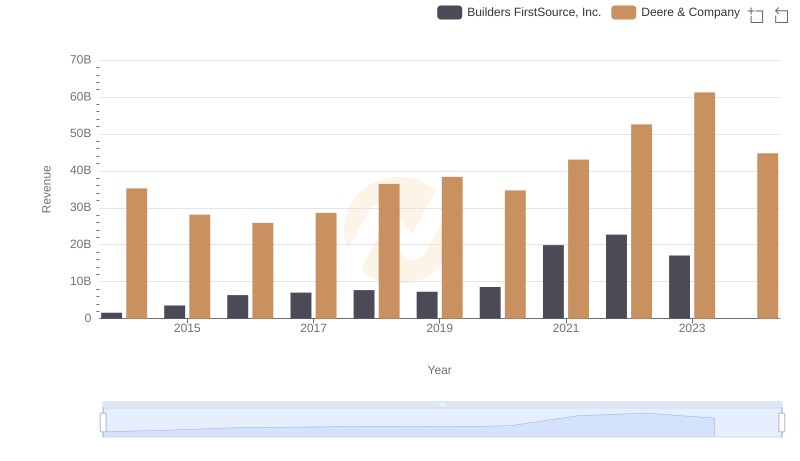The width and height of the screenshot is (800, 461).
Task: Click the Builders FirstSource 2020 bar
Action: point(490,303)
